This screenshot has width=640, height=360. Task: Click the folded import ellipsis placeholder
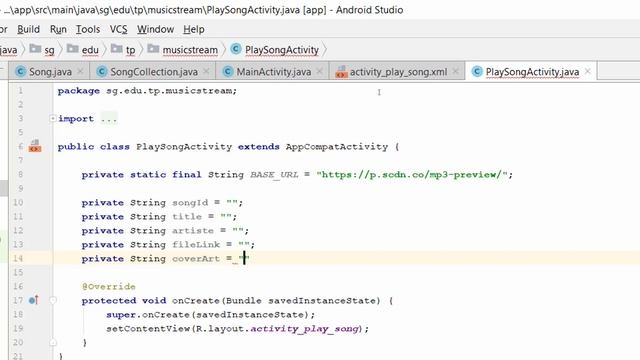[x=109, y=119]
